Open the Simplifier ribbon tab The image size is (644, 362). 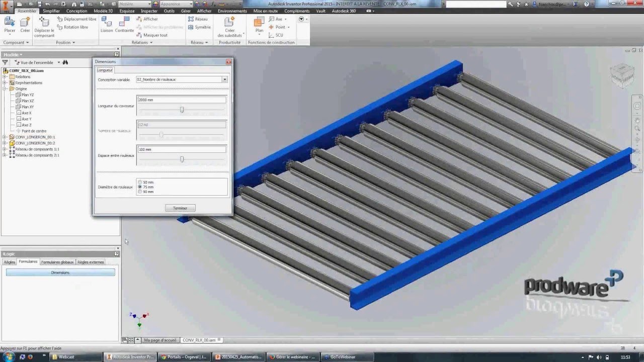coord(51,11)
